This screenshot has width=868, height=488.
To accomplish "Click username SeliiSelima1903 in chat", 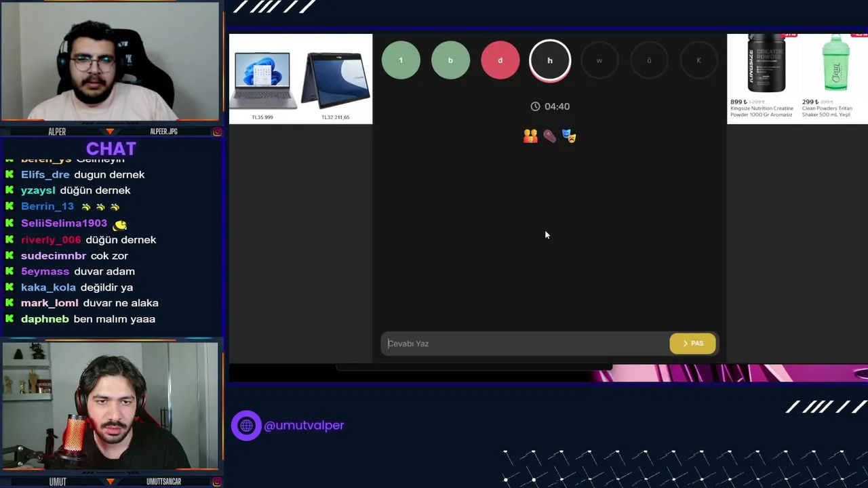I will click(64, 223).
